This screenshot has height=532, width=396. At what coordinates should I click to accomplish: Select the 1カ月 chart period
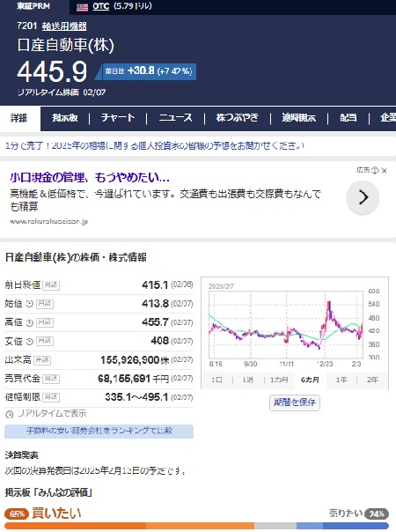[279, 380]
